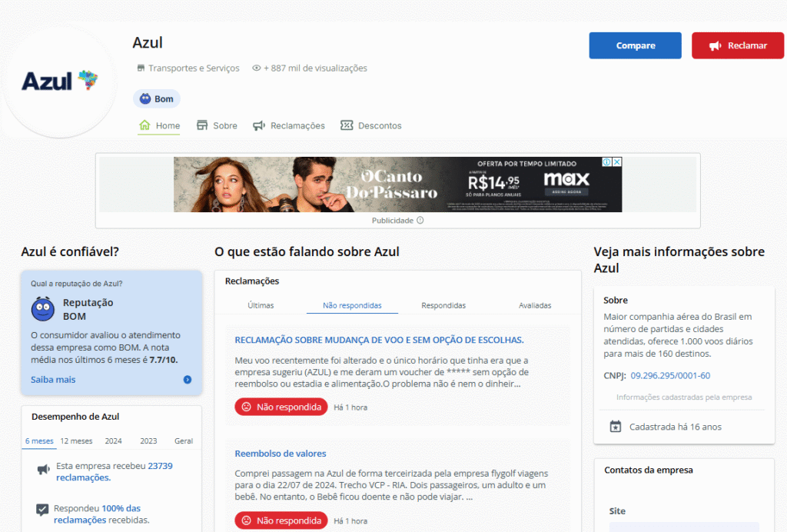The image size is (787, 532).
Task: Click the Bom reputation badge icon
Action: [145, 99]
